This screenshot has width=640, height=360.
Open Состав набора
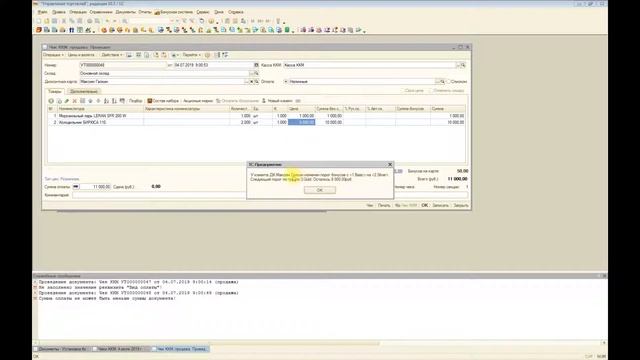click(x=163, y=101)
